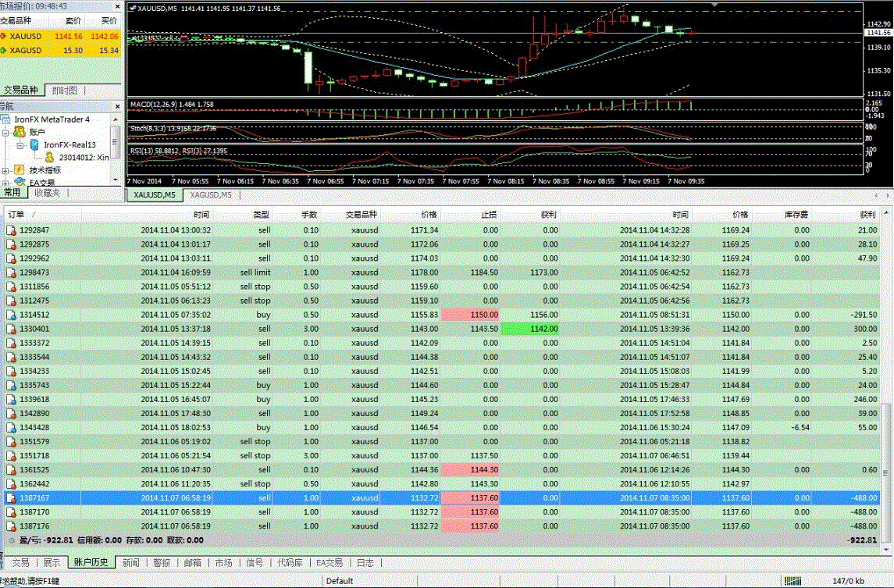Select the 交易品种 tab in Market Watch
The height and width of the screenshot is (588, 894).
(21, 90)
